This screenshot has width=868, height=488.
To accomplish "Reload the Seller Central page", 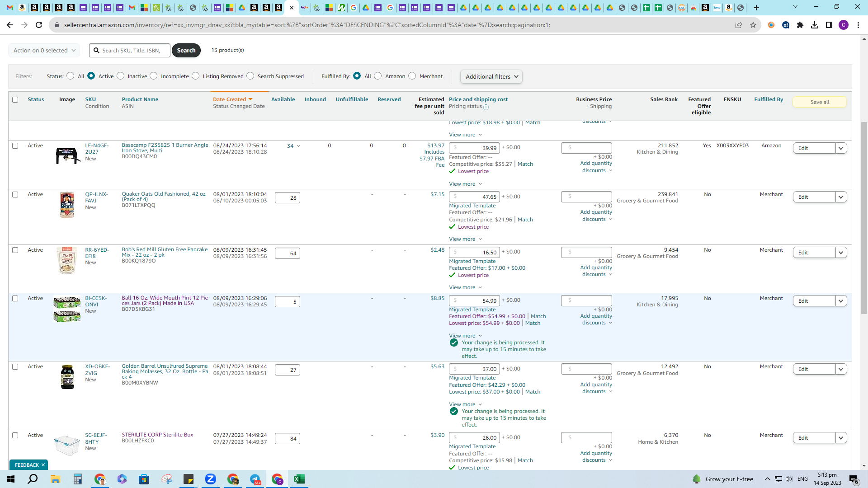I will coord(39,25).
